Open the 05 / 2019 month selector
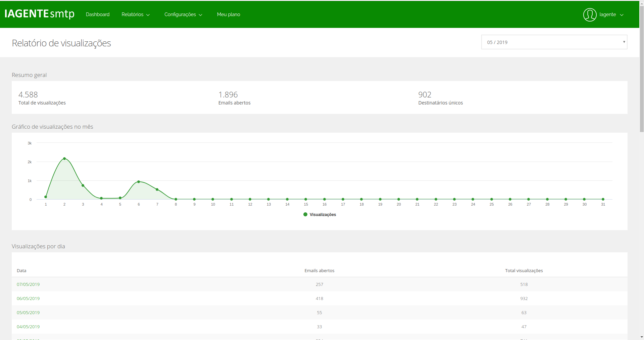 coord(554,42)
